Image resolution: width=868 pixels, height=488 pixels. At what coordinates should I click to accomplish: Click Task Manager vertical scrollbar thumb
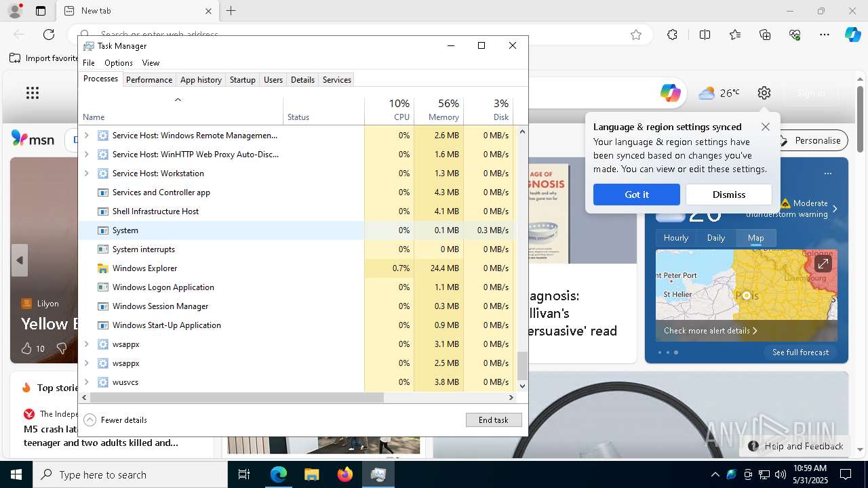click(522, 366)
